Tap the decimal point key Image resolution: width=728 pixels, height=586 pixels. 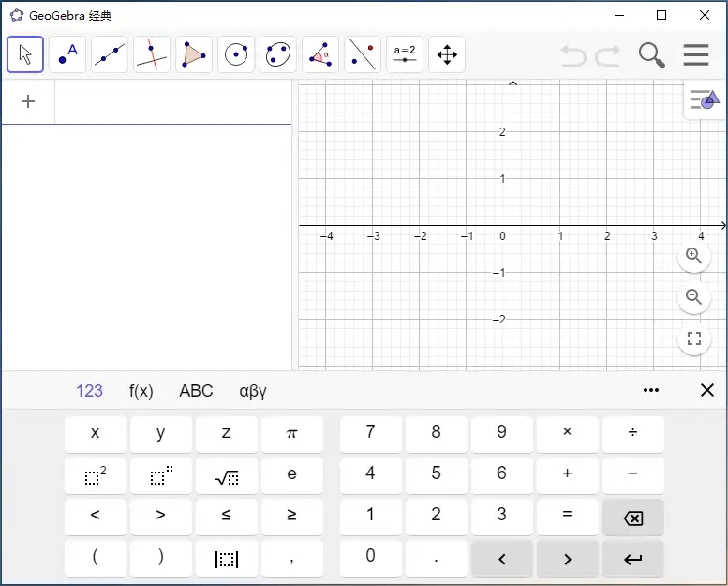click(436, 558)
